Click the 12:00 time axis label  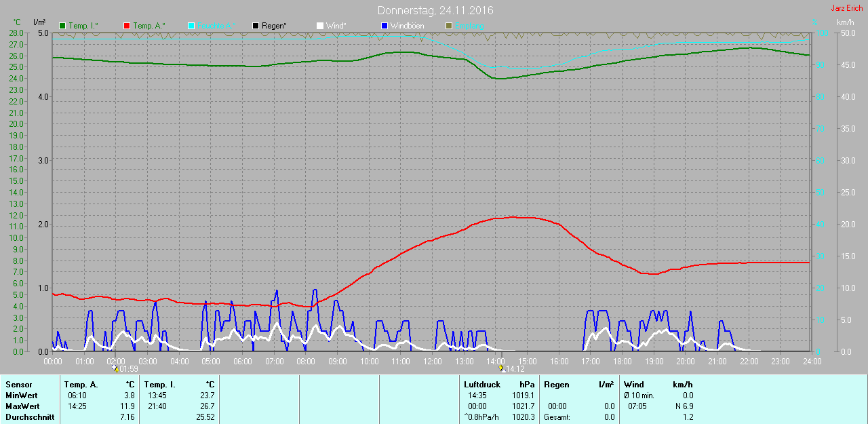tap(433, 362)
